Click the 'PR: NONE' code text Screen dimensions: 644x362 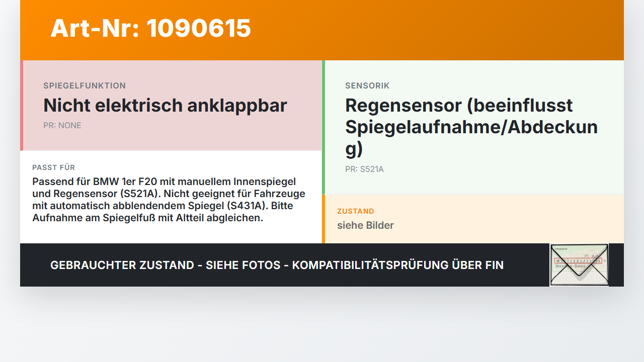(x=62, y=125)
